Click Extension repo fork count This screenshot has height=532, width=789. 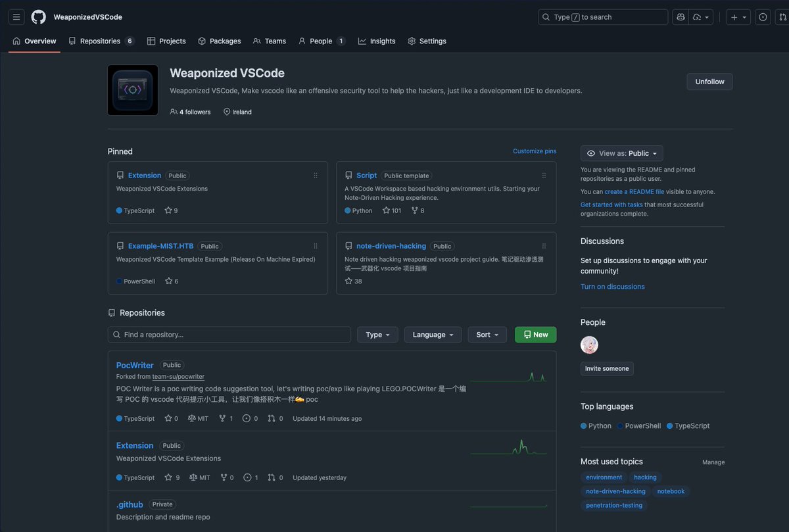pyautogui.click(x=227, y=477)
